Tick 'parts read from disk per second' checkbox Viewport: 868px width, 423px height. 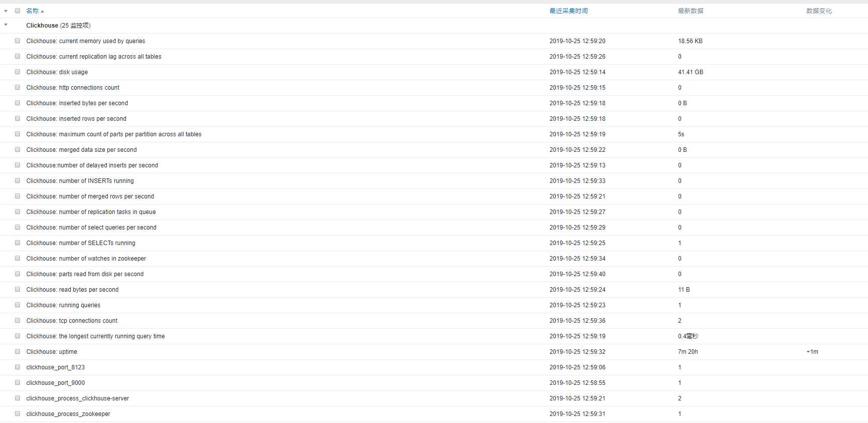coord(18,274)
